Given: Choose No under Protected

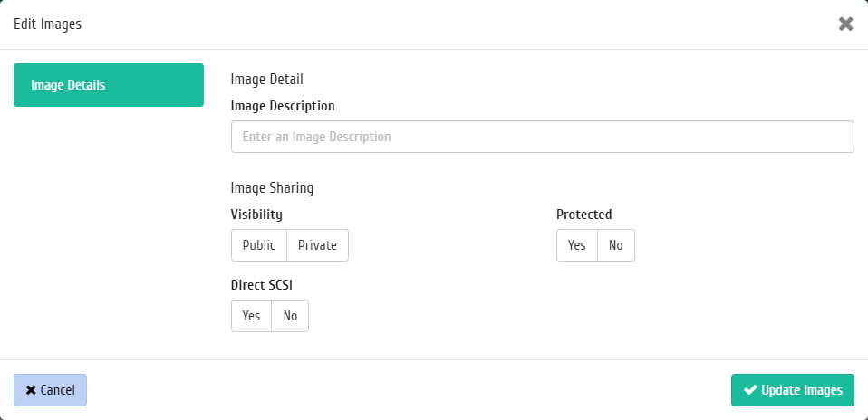Looking at the screenshot, I should coord(616,245).
